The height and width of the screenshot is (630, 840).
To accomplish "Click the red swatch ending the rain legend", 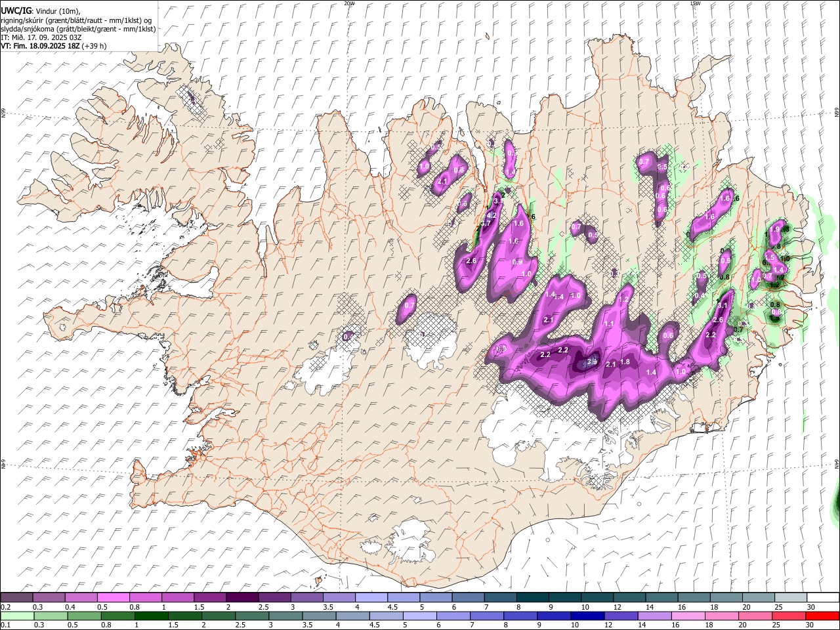I will click(822, 616).
